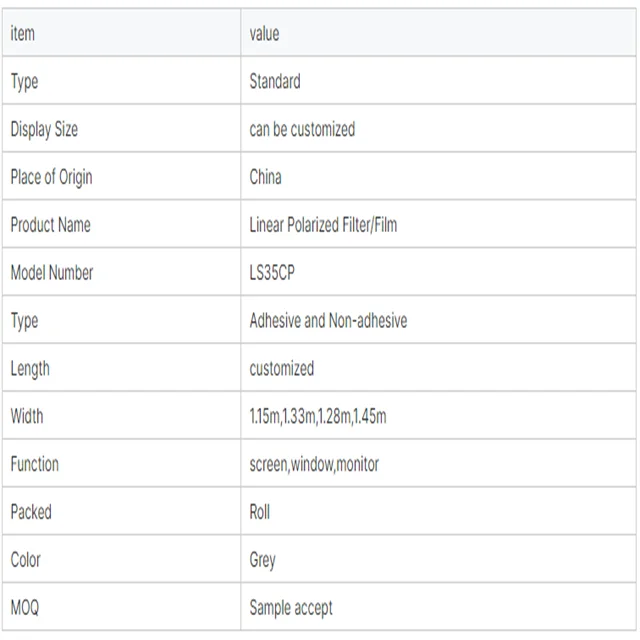Select the "China" value cell
The width and height of the screenshot is (640, 640).
[x=265, y=177]
